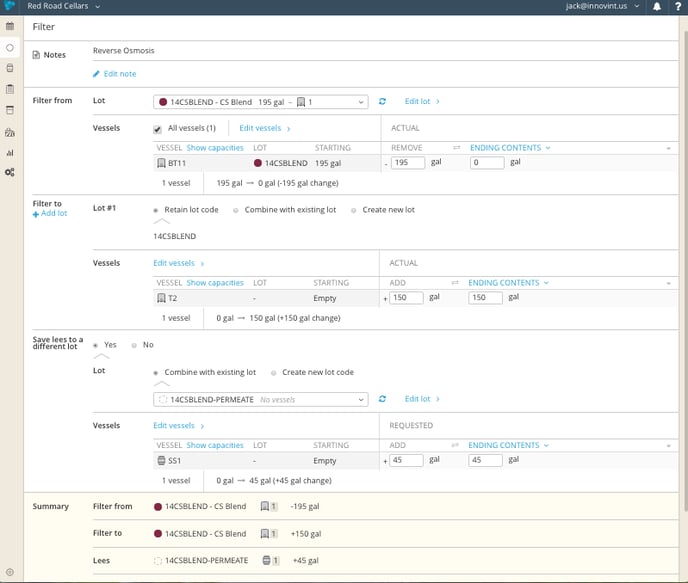Click the pencil icon beside Edit note
The image size is (688, 583).
point(97,74)
